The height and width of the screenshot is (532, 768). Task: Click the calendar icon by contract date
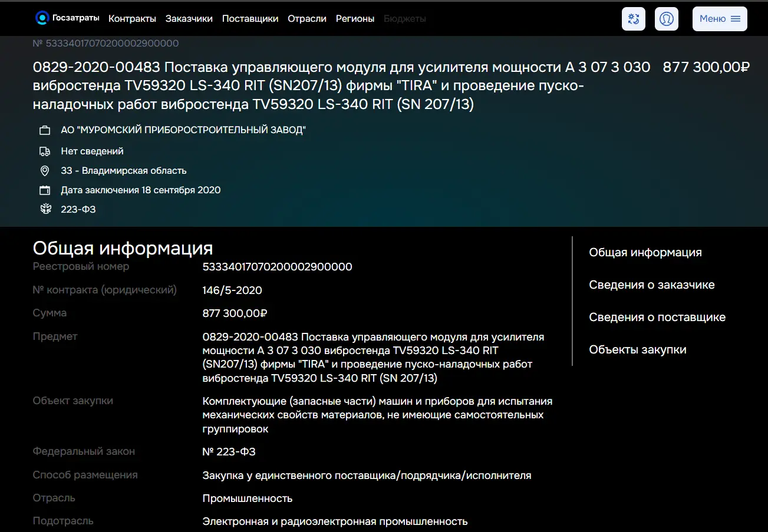click(45, 190)
